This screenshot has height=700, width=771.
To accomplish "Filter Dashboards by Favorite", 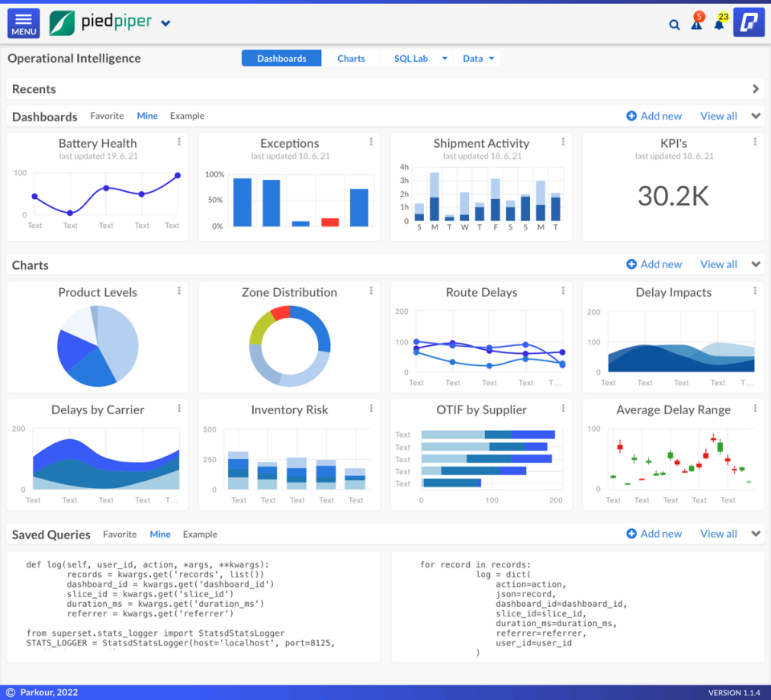I will coord(107,116).
